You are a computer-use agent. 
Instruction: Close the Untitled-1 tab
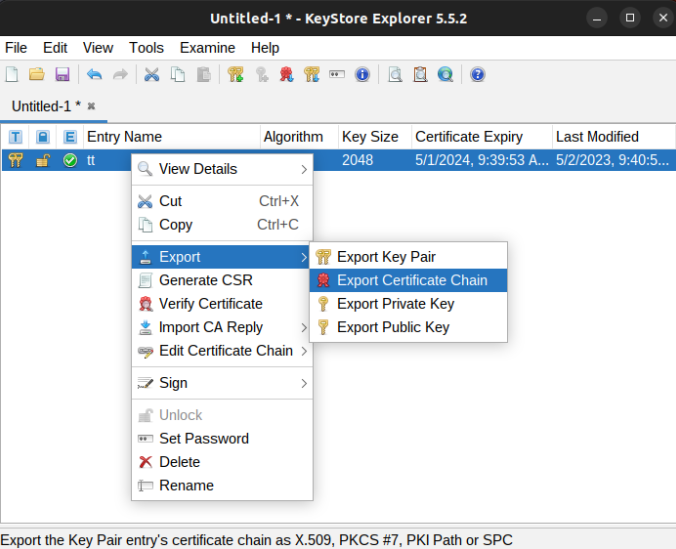coord(91,106)
